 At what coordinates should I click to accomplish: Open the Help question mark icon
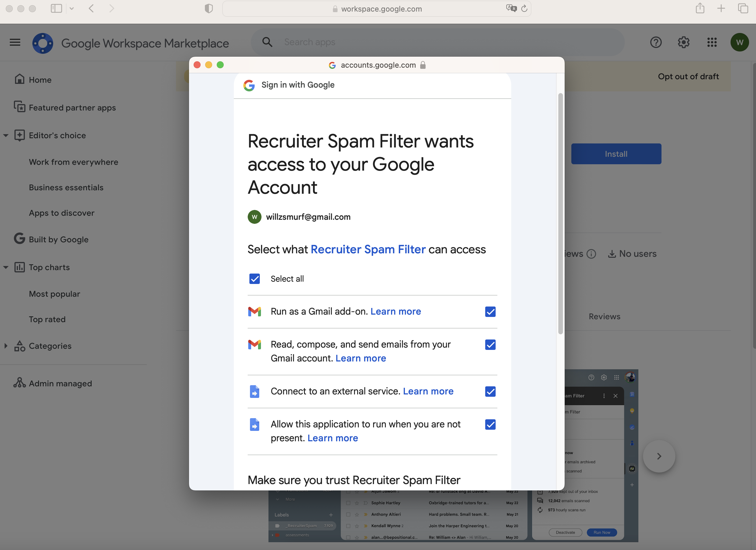click(656, 42)
